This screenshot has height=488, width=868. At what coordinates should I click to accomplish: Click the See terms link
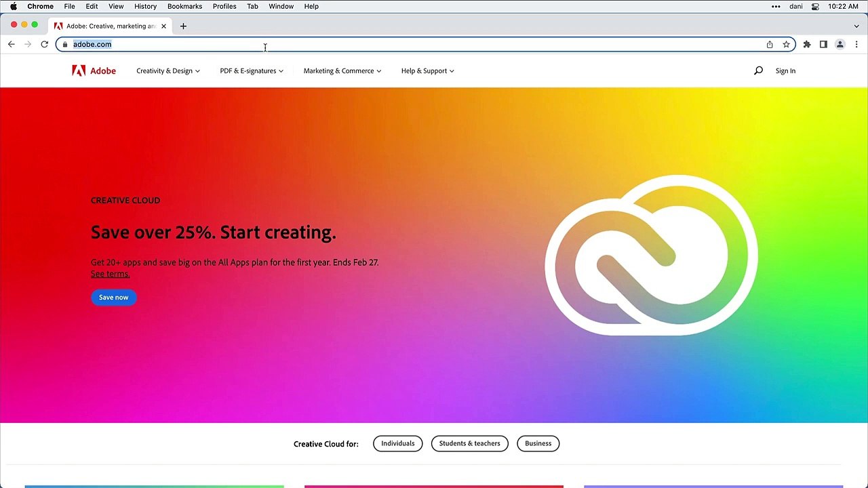coord(110,274)
